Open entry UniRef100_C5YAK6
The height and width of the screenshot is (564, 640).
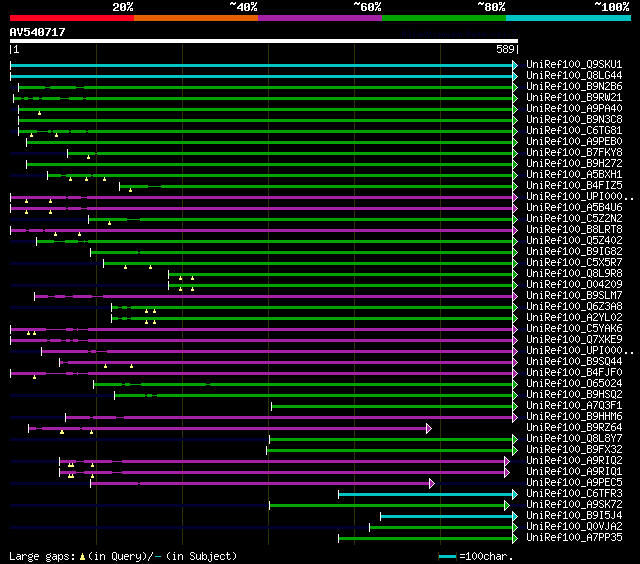click(x=574, y=329)
